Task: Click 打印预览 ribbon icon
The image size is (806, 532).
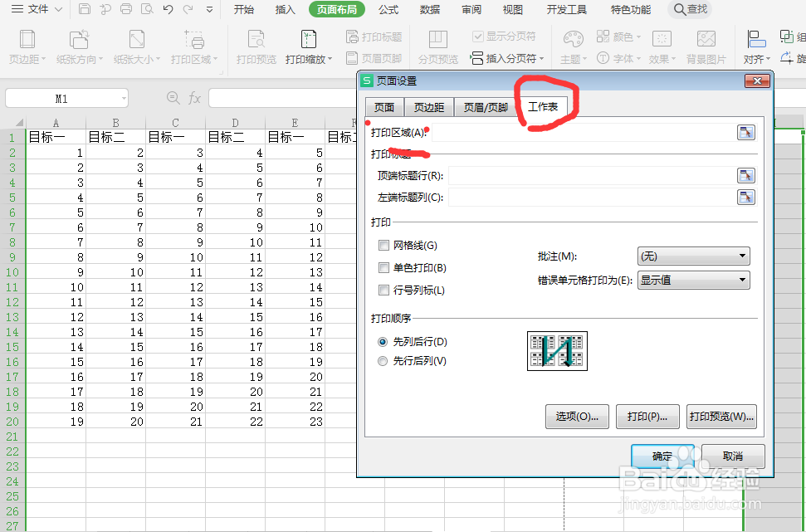Action: [x=256, y=46]
